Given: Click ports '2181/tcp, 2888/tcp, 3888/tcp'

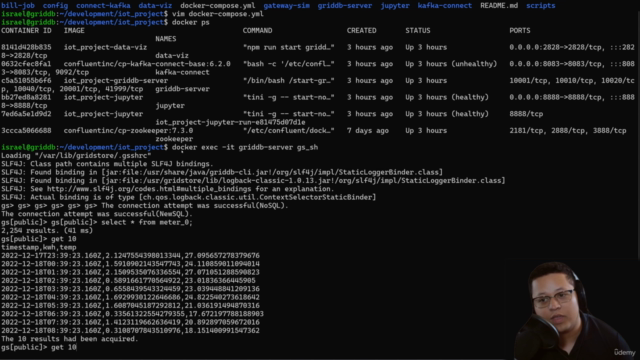Looking at the screenshot, I should click(568, 131).
